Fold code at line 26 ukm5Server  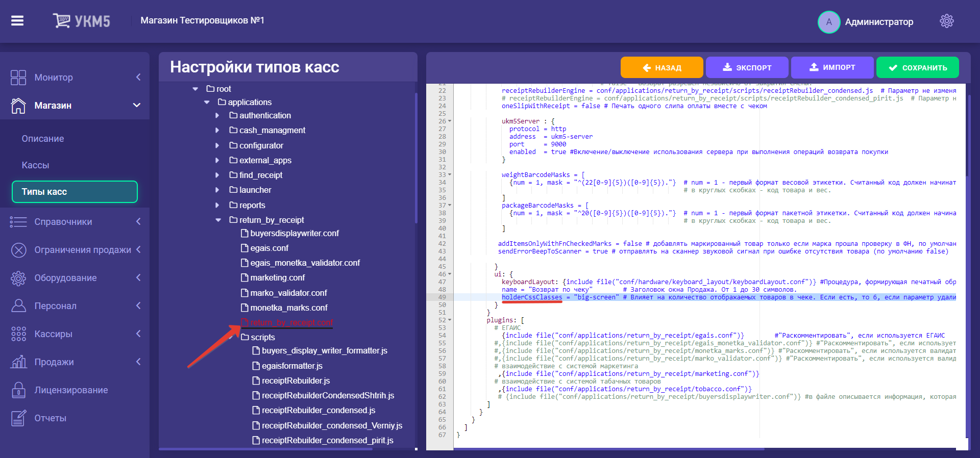[x=450, y=121]
